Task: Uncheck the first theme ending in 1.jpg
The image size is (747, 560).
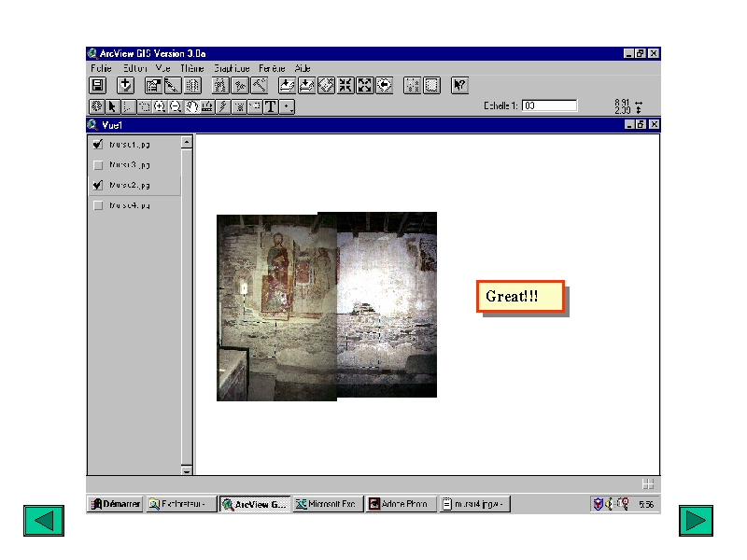Action: pos(98,145)
